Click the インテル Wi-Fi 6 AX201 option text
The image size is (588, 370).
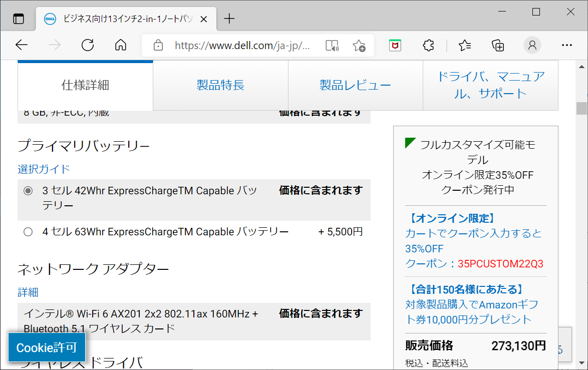point(141,321)
